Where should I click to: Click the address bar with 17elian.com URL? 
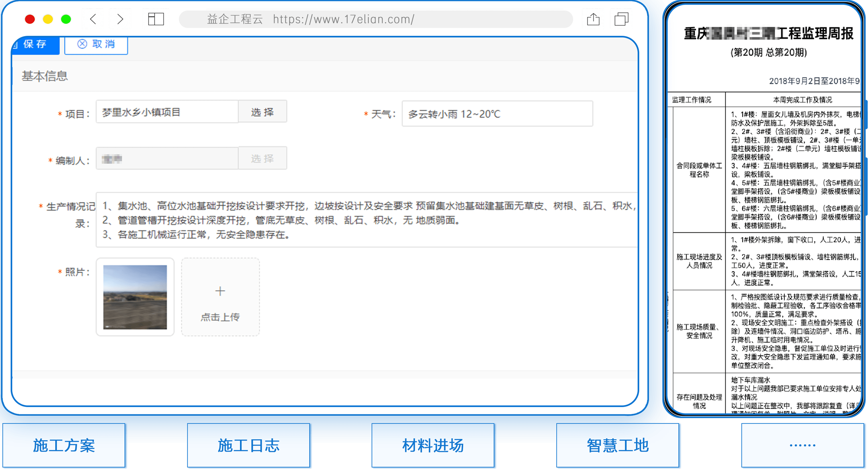pos(376,19)
